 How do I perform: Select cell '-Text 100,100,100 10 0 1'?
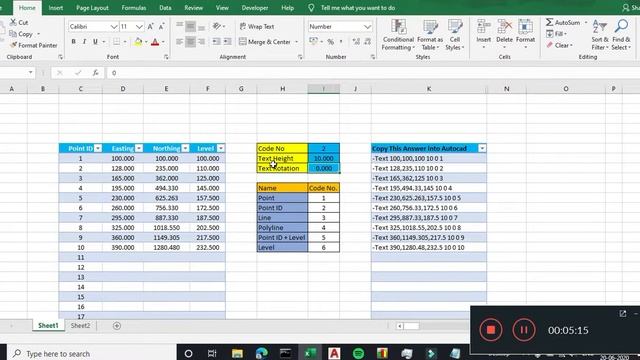[x=429, y=158]
